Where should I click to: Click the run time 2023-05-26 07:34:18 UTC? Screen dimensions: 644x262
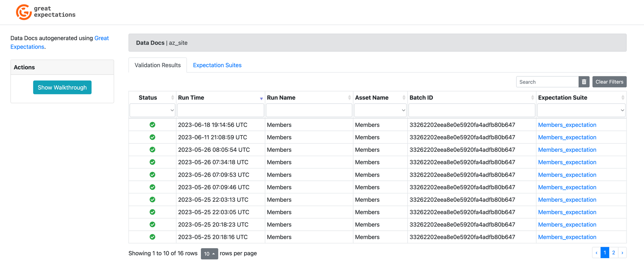click(213, 162)
